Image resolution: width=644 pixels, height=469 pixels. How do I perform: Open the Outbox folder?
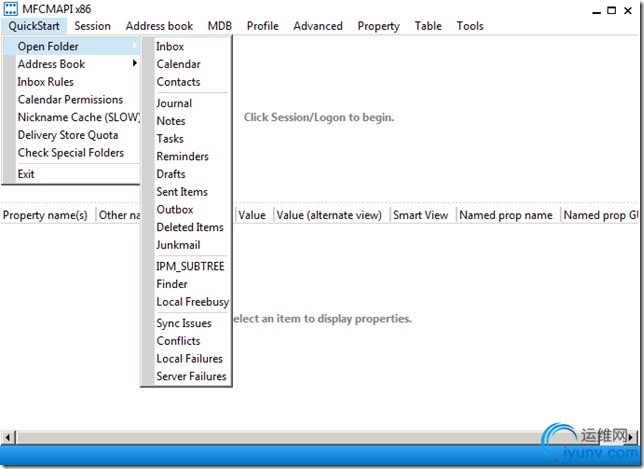[186, 209]
